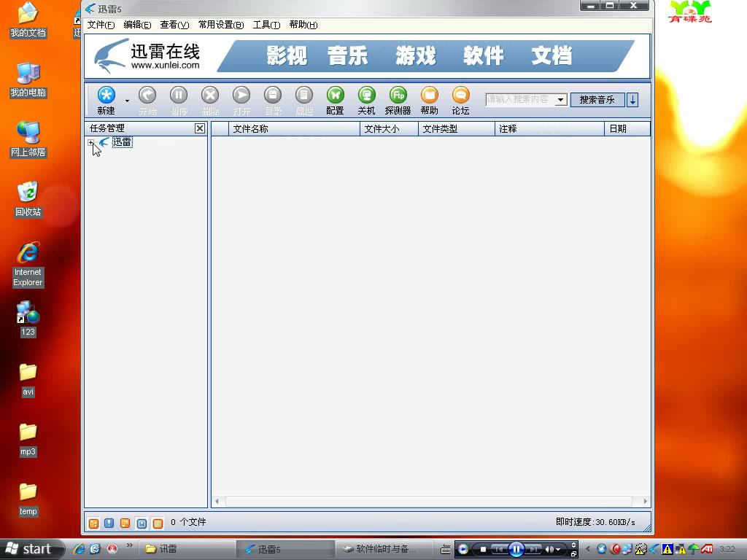Stop playback in taskbar media player
The width and height of the screenshot is (747, 560).
tap(483, 550)
